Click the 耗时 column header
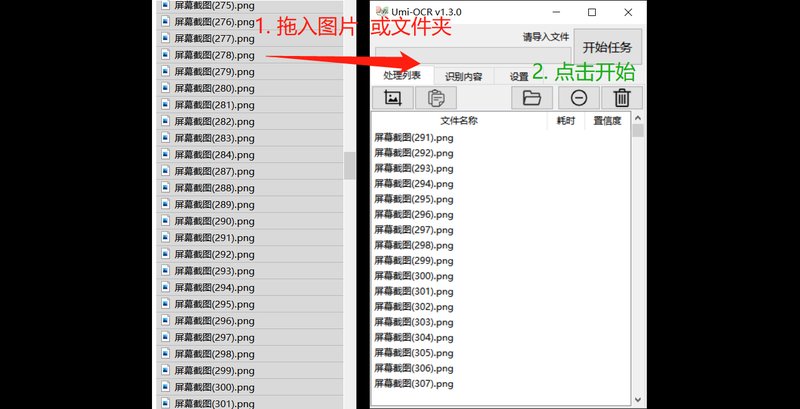Screen dimensions: 800x409 tap(566, 120)
